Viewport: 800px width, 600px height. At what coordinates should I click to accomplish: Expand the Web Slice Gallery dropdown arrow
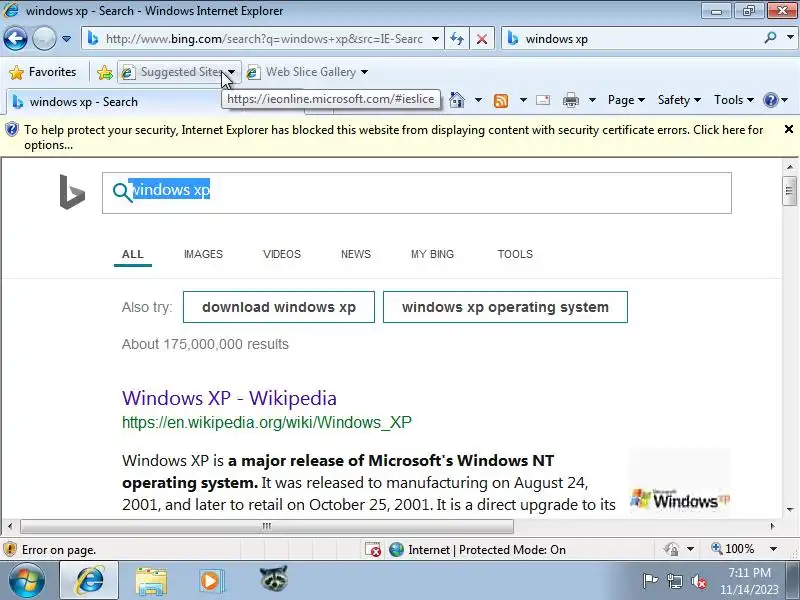tap(364, 72)
